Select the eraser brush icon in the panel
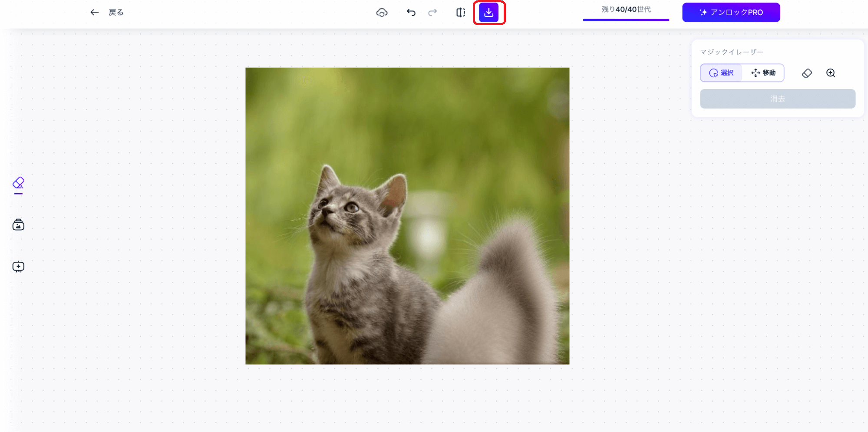This screenshot has width=868, height=432. click(807, 73)
